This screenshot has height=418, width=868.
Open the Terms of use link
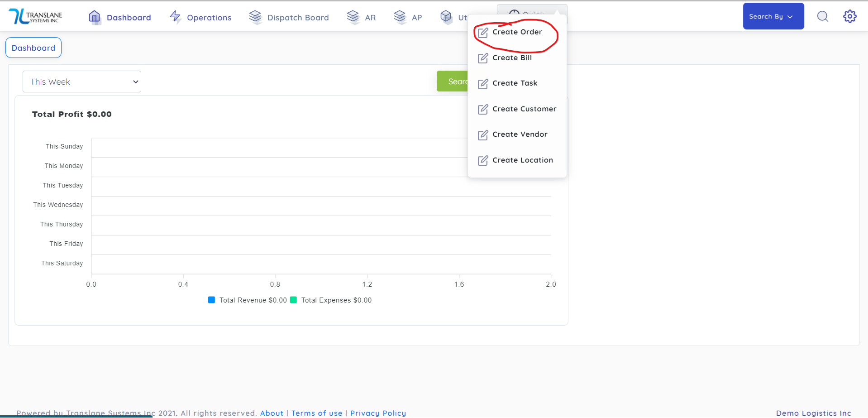(x=317, y=413)
